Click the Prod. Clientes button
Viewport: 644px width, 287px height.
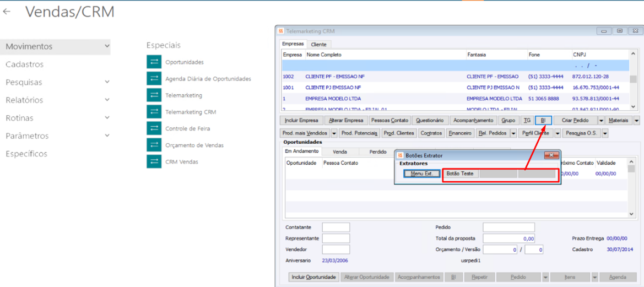pyautogui.click(x=399, y=133)
